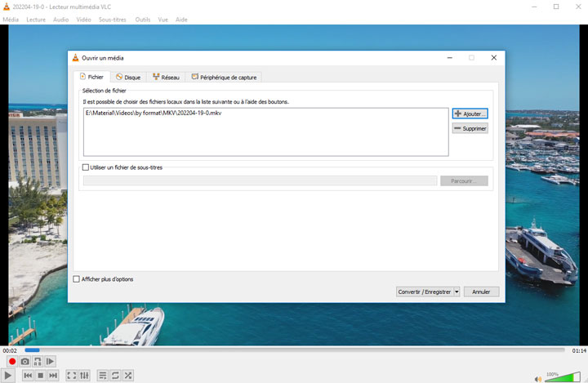Image resolution: width=588 pixels, height=383 pixels.
Task: Open the Lecture menu
Action: (36, 20)
